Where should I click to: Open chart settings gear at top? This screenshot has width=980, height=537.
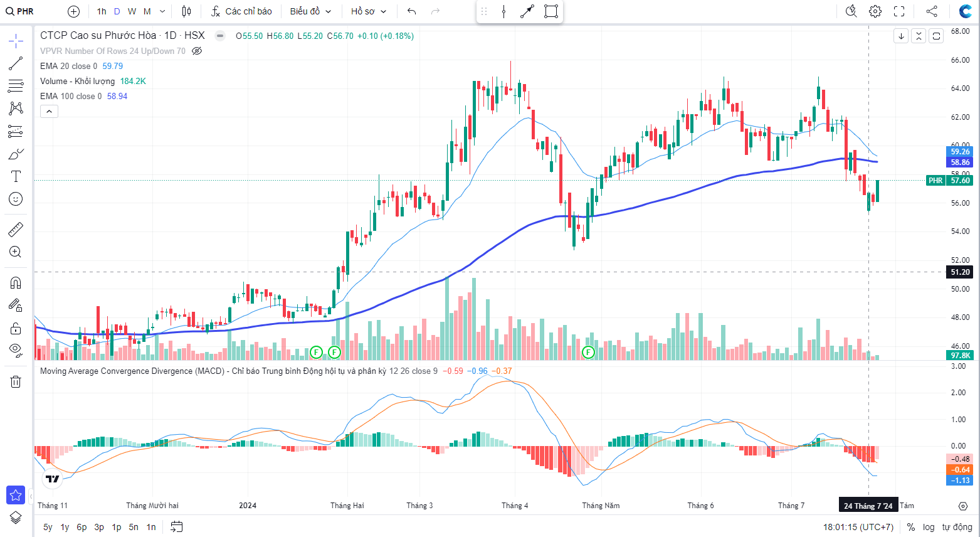pyautogui.click(x=875, y=11)
